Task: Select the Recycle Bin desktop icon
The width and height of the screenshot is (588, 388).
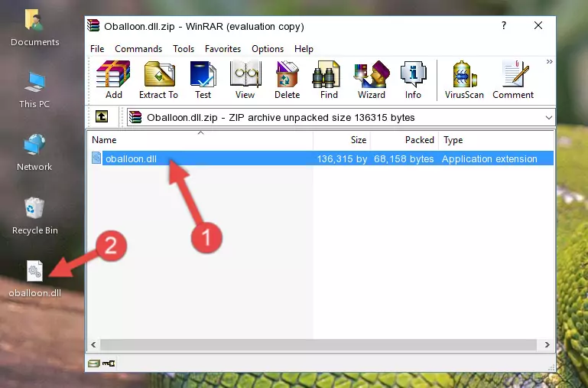Action: (34, 216)
